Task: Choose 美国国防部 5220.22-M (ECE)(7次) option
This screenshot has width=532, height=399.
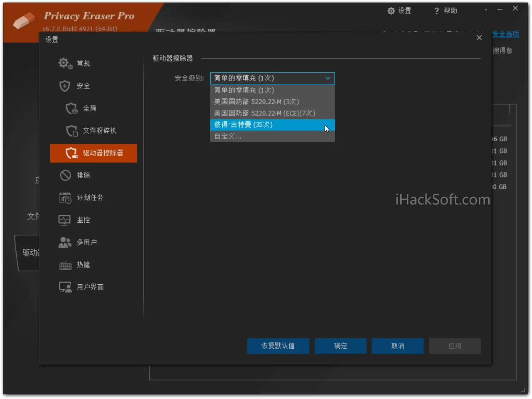Action: point(272,113)
